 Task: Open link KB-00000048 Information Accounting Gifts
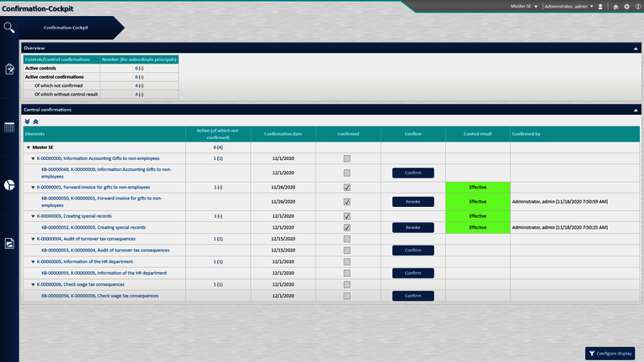coord(106,173)
